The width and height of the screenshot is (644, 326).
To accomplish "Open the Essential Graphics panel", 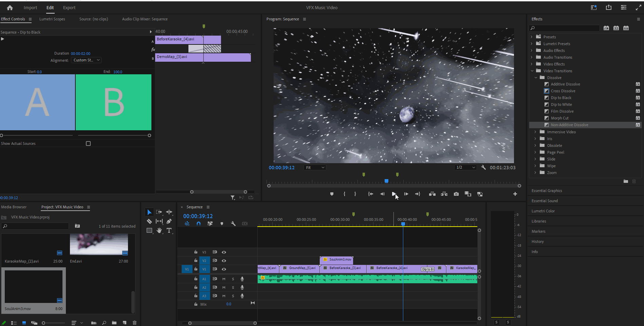I will pos(547,191).
